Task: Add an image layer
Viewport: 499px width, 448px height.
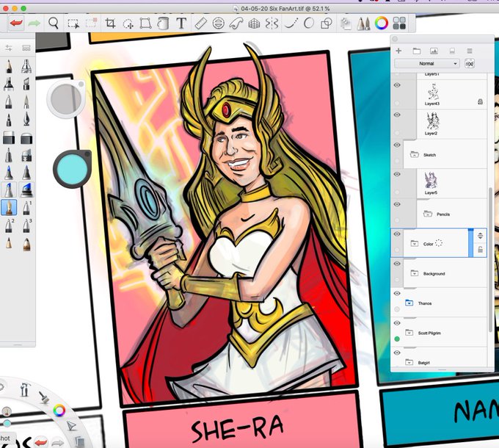Action: (434, 51)
